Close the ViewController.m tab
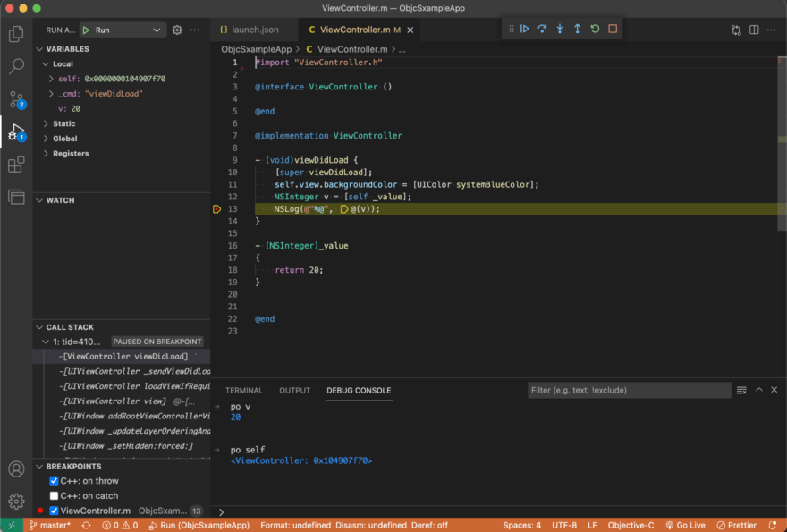This screenshot has height=532, width=787. pyautogui.click(x=410, y=30)
